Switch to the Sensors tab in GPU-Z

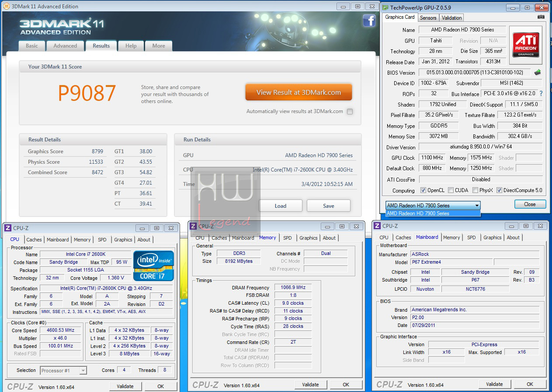click(428, 18)
